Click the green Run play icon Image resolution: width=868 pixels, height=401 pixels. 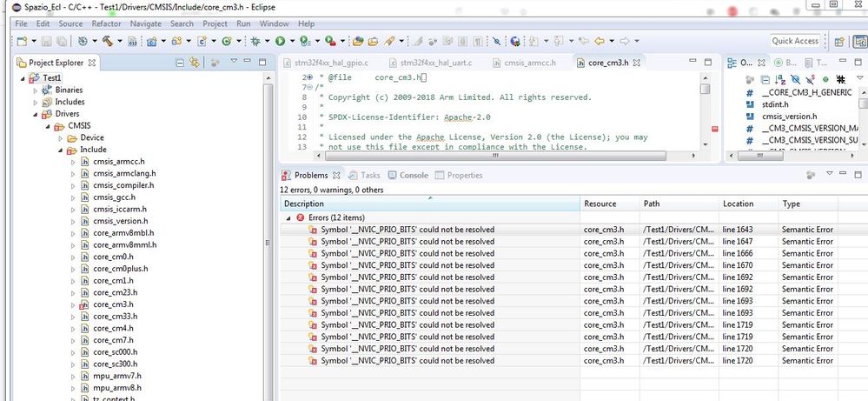[x=280, y=41]
